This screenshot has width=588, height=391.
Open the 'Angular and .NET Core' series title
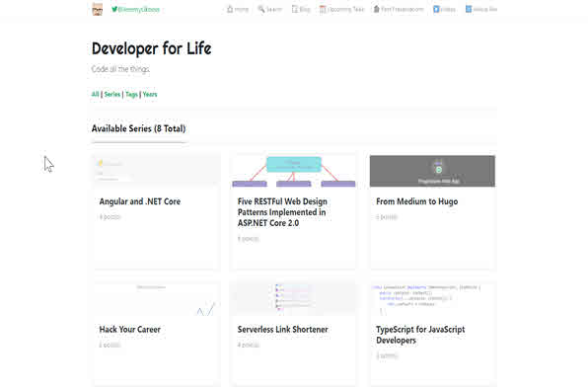pyautogui.click(x=140, y=201)
